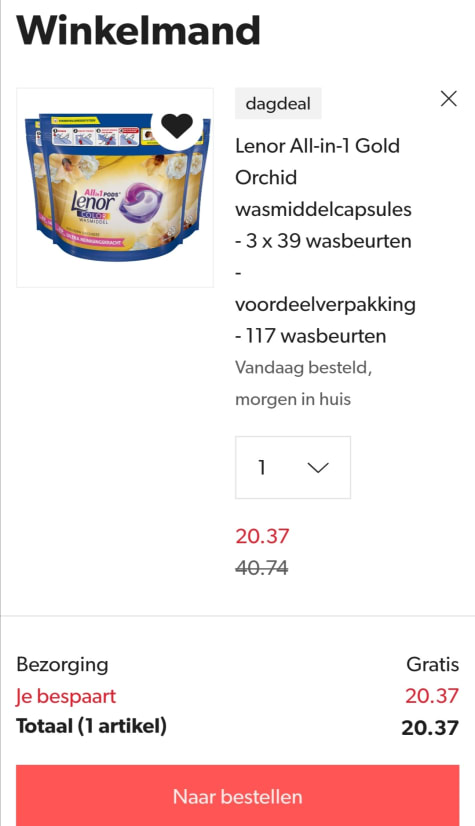Click the 117 wasbeurten line in title
Image resolution: width=475 pixels, height=826 pixels.
click(x=311, y=336)
